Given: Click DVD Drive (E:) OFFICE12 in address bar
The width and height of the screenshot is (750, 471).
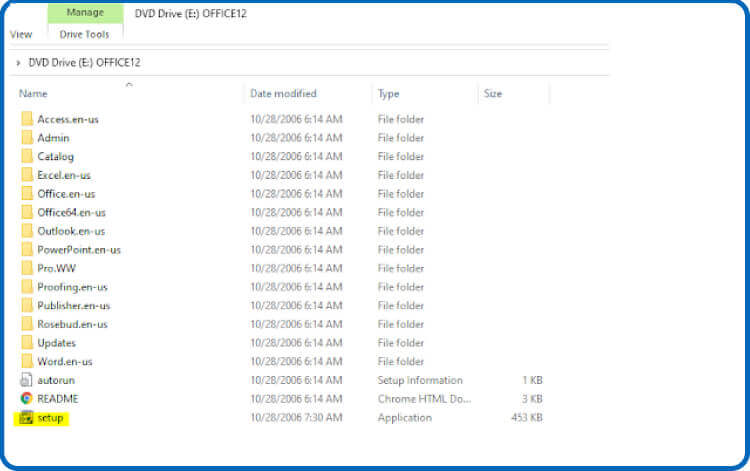Looking at the screenshot, I should click(84, 63).
